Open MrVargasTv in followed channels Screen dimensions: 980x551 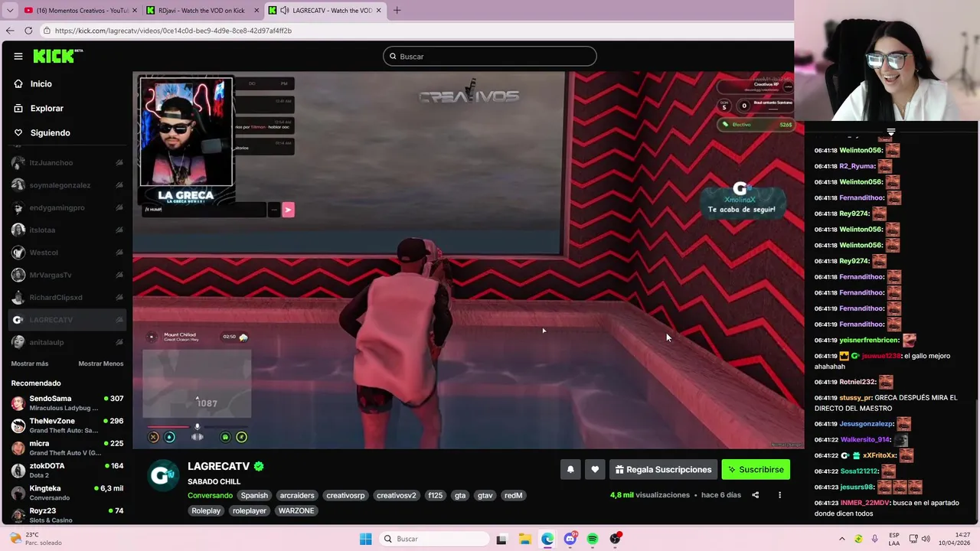coord(67,275)
